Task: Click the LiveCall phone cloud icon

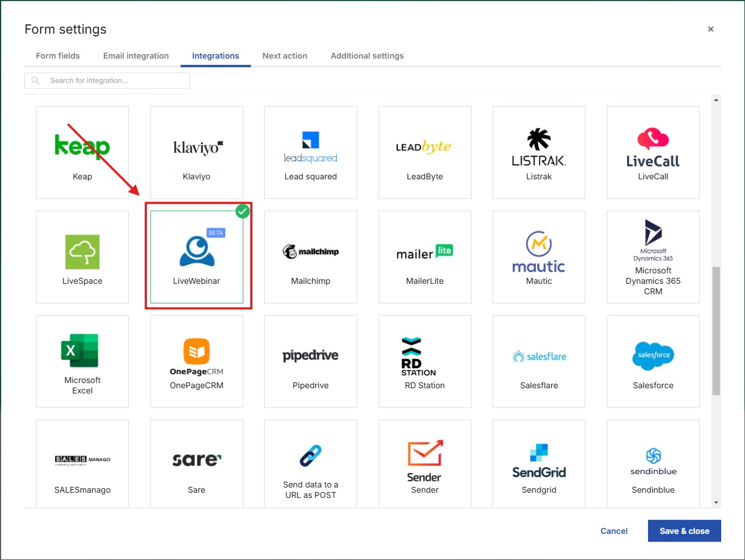Action: (653, 139)
